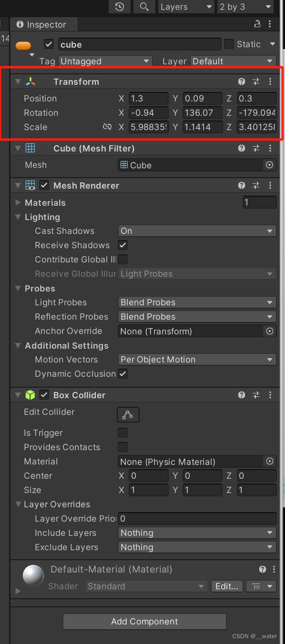Open the 2 by 3 layout dropdown

(245, 7)
